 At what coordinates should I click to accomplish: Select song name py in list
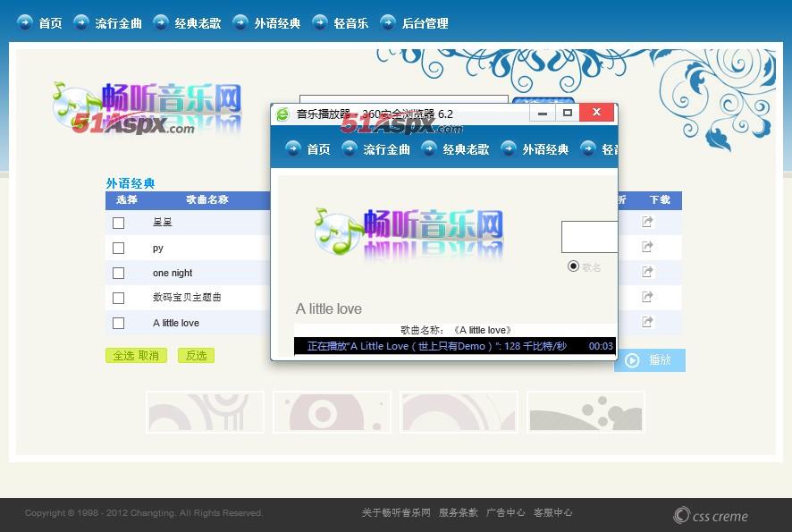tap(157, 248)
